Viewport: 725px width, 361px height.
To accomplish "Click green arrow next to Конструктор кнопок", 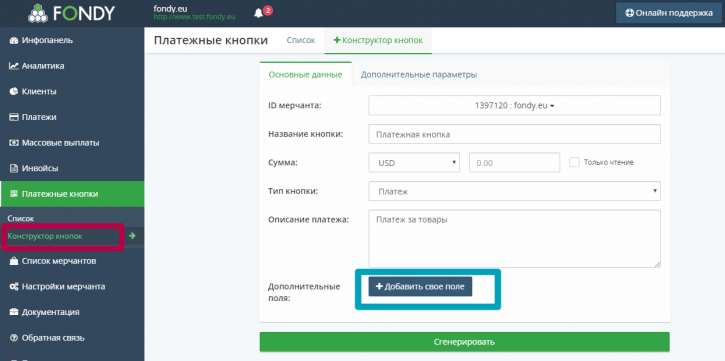I will 132,236.
